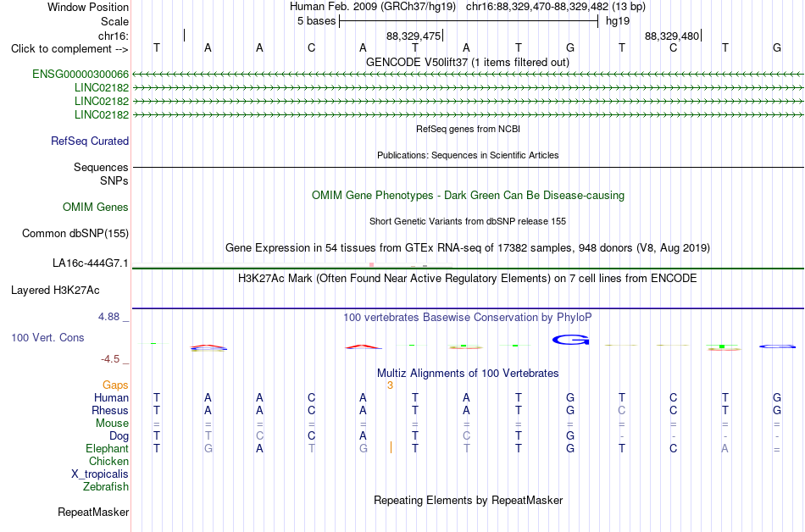Select the OMIM Genes track label

click(x=95, y=208)
